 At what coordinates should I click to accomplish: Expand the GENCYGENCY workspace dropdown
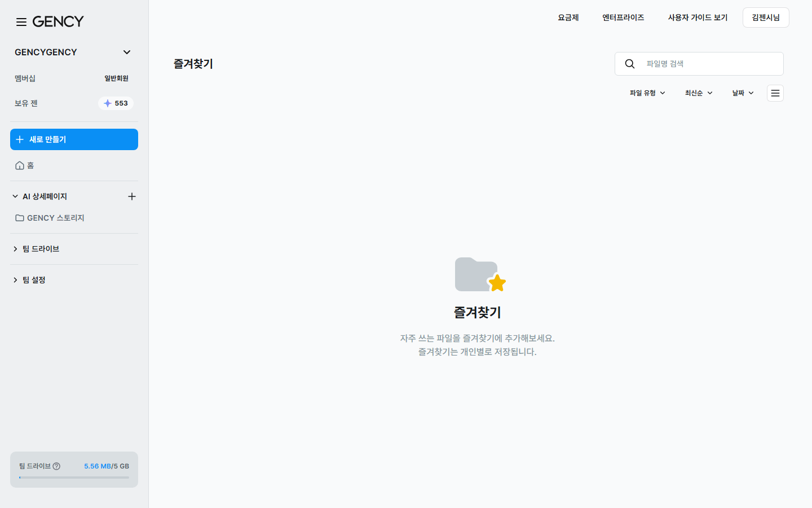(x=127, y=52)
